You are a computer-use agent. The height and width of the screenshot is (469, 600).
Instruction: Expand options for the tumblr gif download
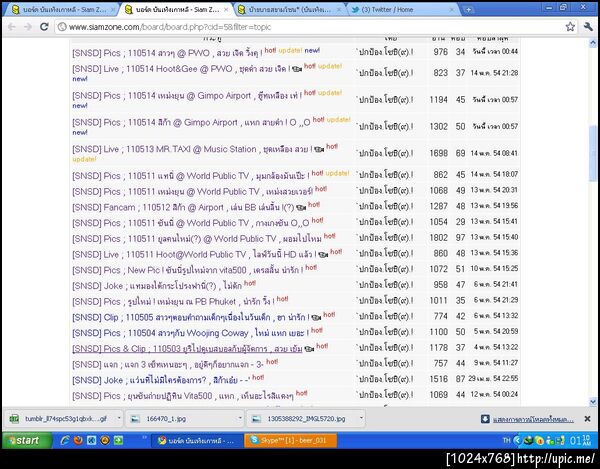[x=119, y=418]
